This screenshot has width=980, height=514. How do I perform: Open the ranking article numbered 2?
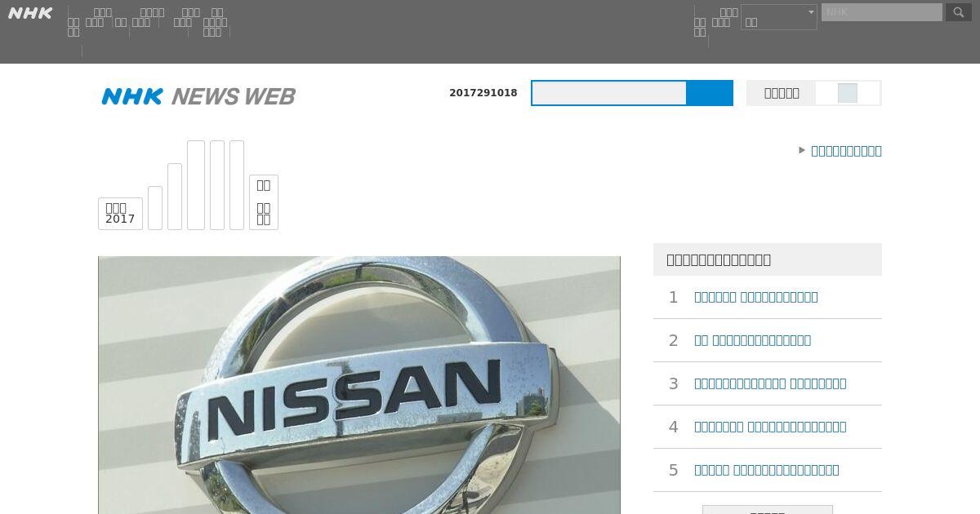(x=752, y=340)
